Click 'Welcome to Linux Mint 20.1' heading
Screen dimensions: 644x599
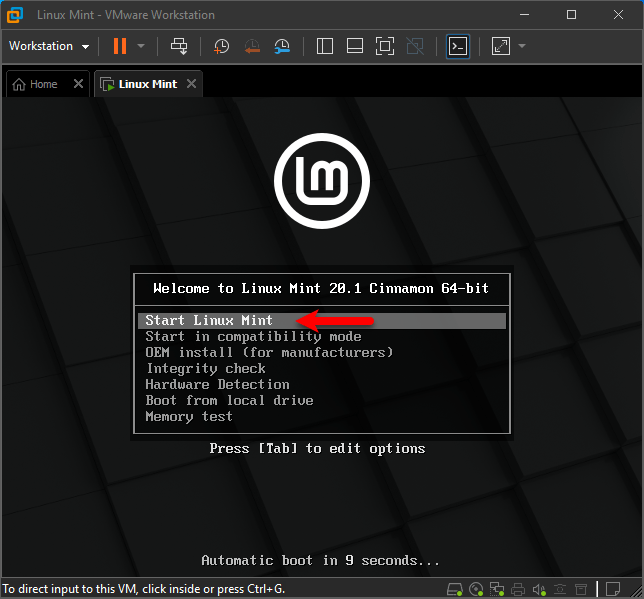321,288
